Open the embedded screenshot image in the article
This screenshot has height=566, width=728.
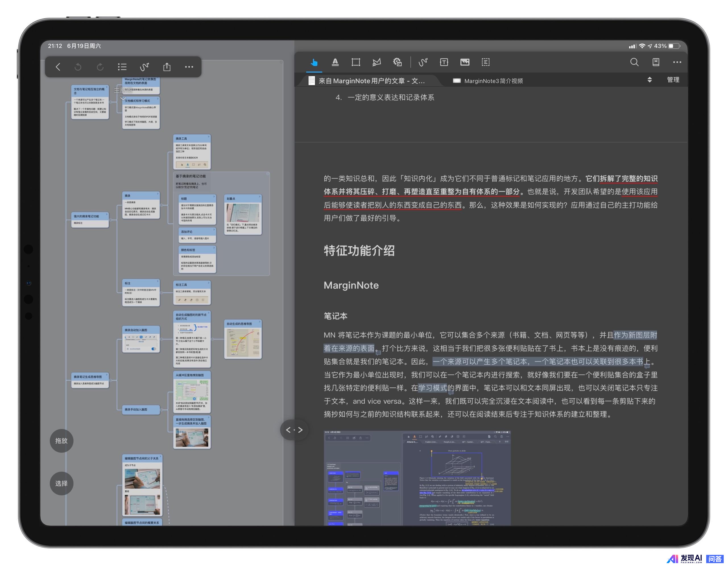coord(417,478)
